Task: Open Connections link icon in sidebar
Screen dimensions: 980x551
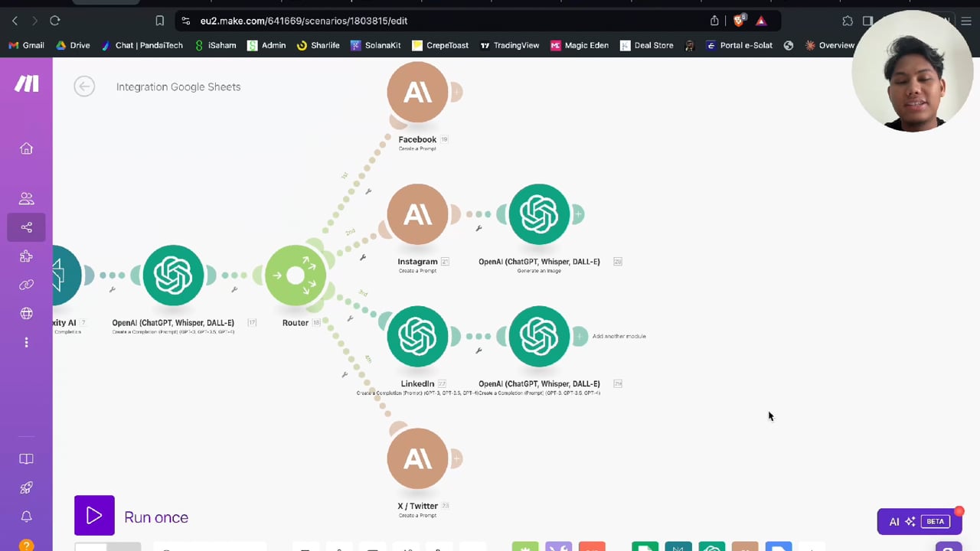Action: click(26, 285)
